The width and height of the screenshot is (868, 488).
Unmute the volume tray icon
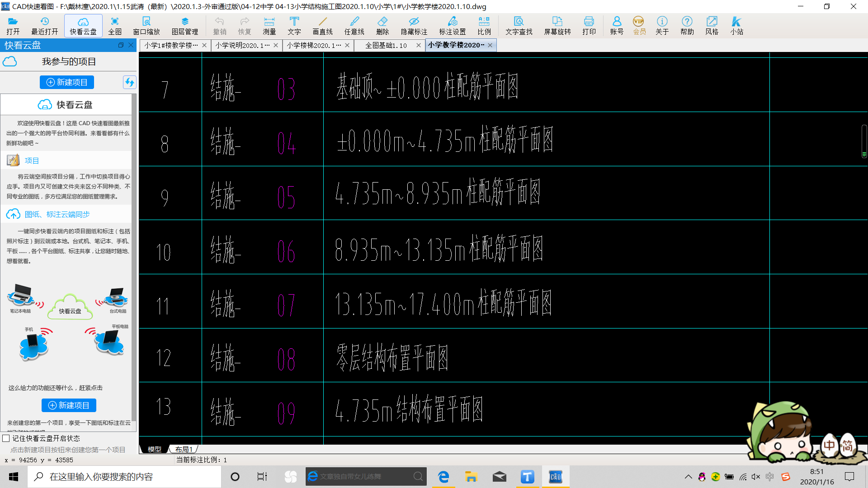click(x=756, y=477)
